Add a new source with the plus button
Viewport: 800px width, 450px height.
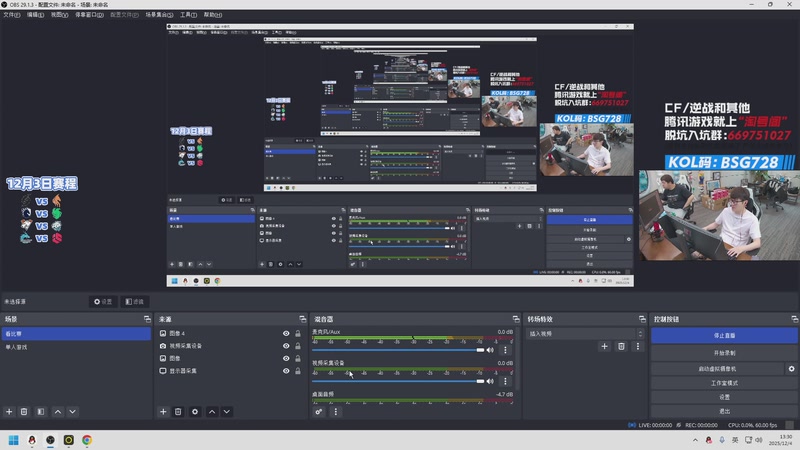pyautogui.click(x=163, y=412)
